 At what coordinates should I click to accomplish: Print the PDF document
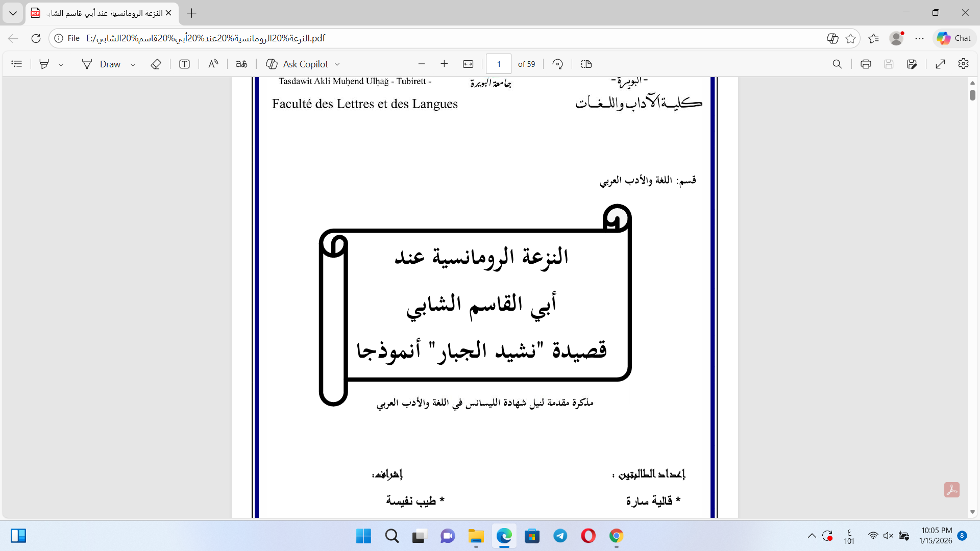(x=866, y=64)
